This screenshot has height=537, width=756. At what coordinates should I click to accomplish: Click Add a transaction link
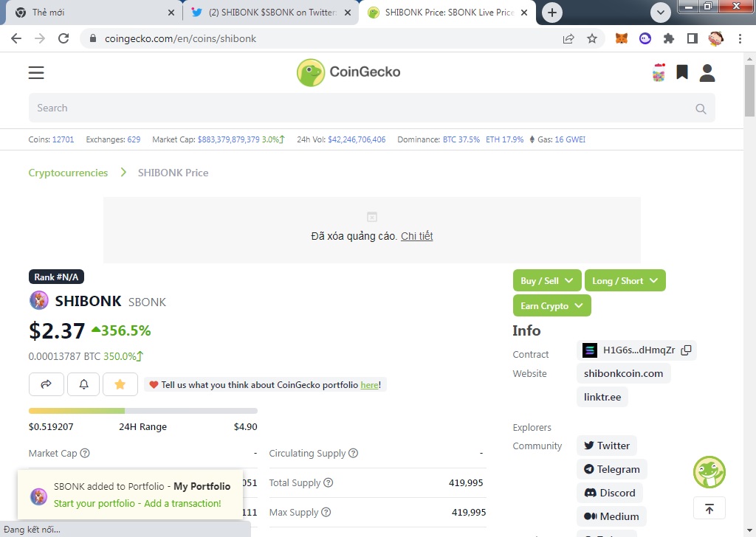coord(182,503)
